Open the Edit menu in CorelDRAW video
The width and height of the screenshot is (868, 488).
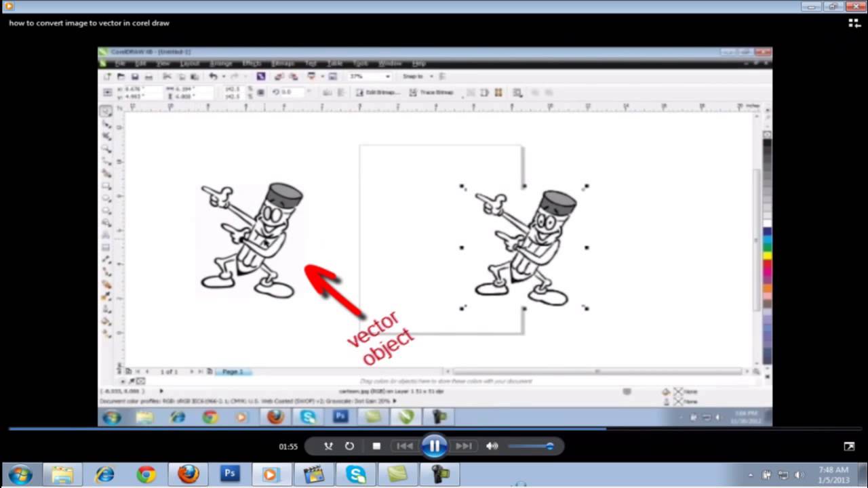point(140,63)
